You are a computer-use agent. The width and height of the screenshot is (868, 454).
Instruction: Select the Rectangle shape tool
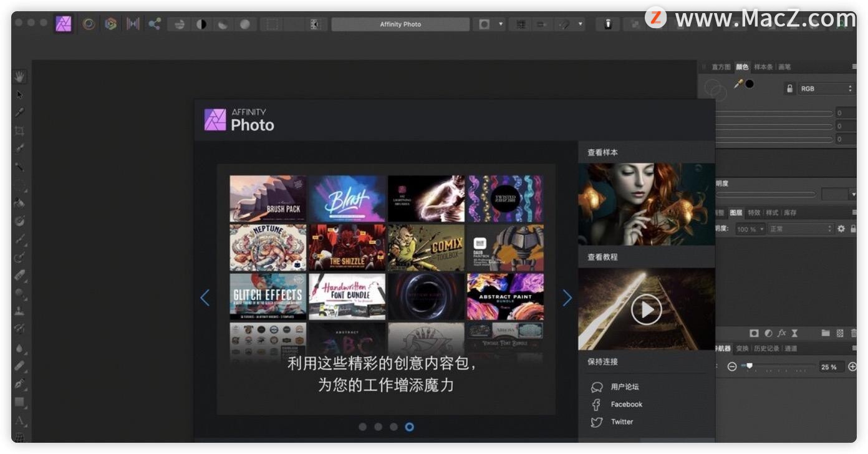point(20,402)
